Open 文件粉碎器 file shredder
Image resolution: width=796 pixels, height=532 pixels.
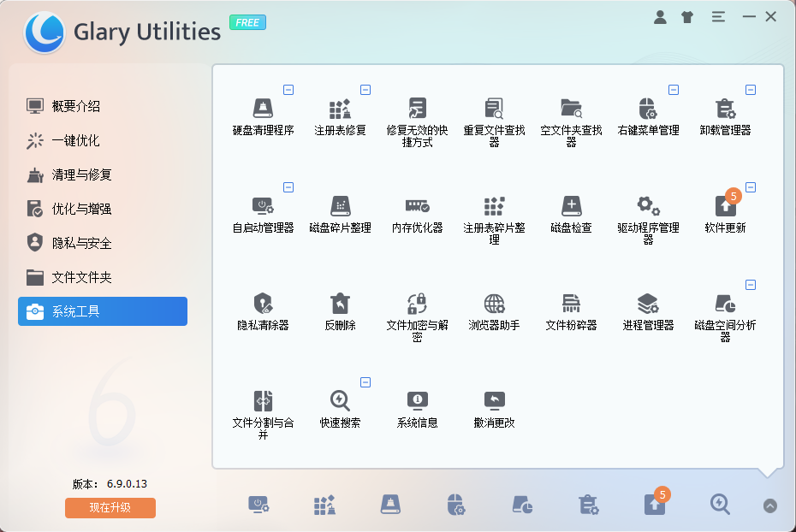tap(571, 312)
